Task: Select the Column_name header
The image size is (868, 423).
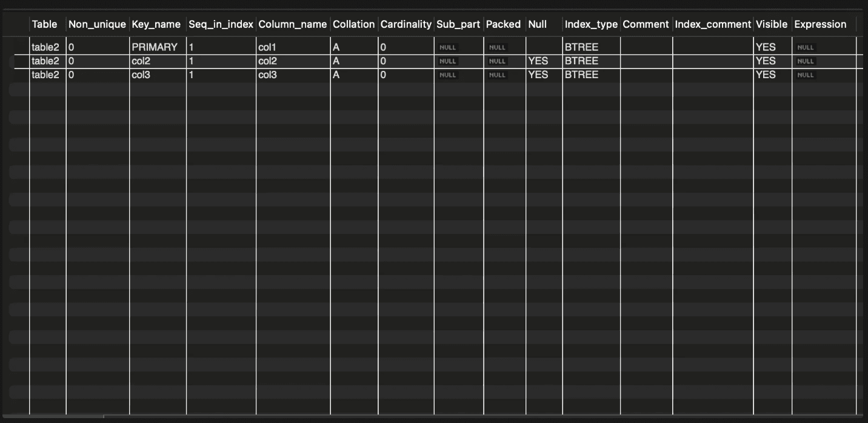Action: 292,24
